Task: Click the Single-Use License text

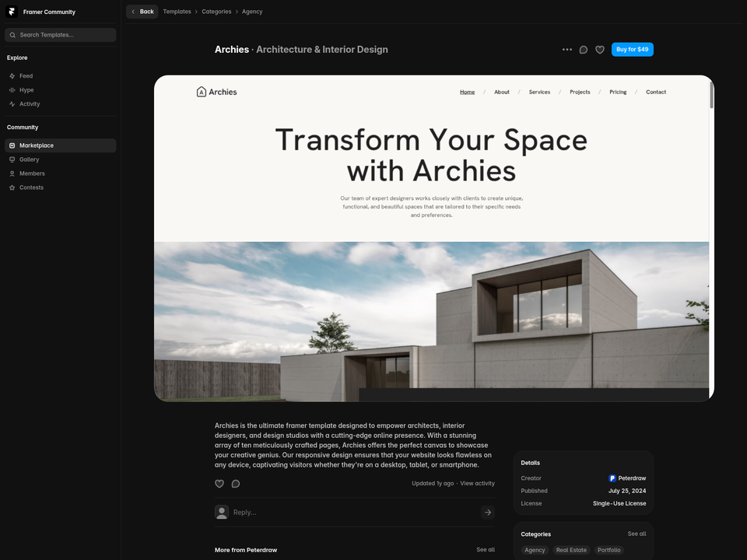Action: 619,503
